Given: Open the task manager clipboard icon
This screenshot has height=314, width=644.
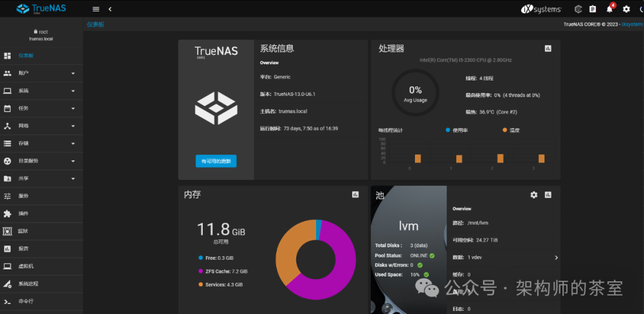Looking at the screenshot, I should [592, 9].
